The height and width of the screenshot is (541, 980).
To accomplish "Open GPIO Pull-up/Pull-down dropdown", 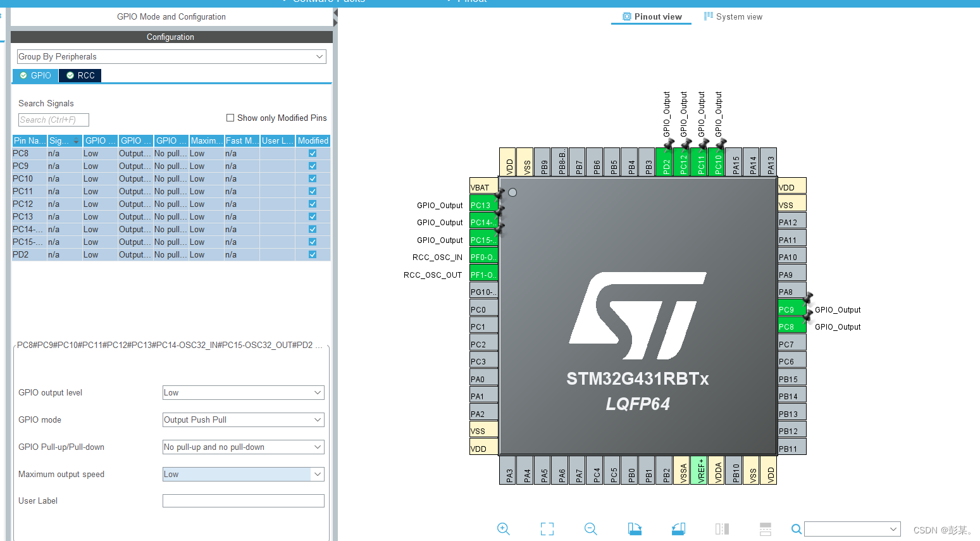I will click(244, 447).
